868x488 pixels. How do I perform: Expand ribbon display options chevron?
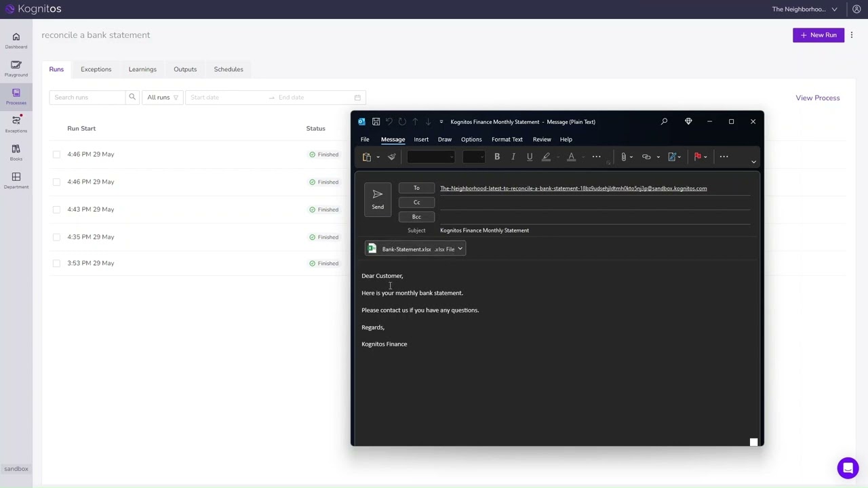point(753,162)
